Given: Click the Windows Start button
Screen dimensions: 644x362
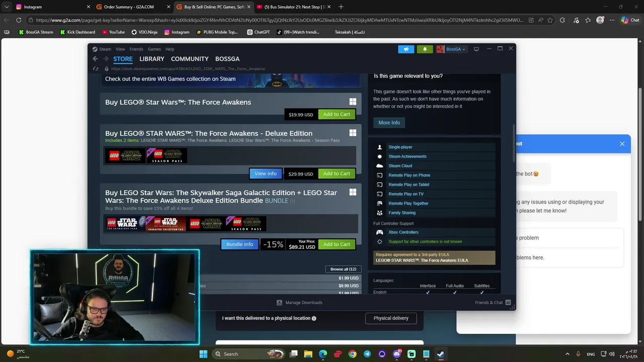Looking at the screenshot, I should 203,354.
